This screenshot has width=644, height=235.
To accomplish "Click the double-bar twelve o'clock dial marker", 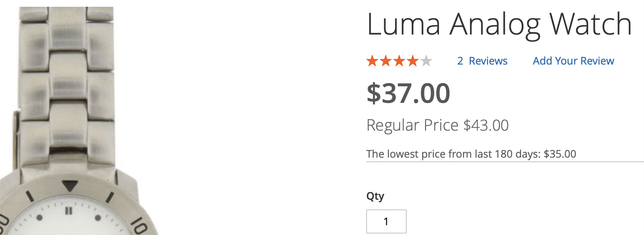I will [x=69, y=211].
